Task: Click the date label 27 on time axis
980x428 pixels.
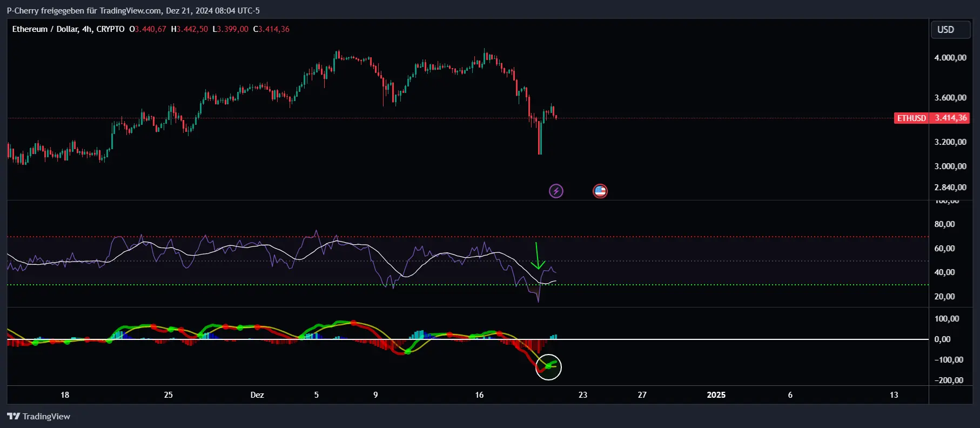Action: coord(642,395)
